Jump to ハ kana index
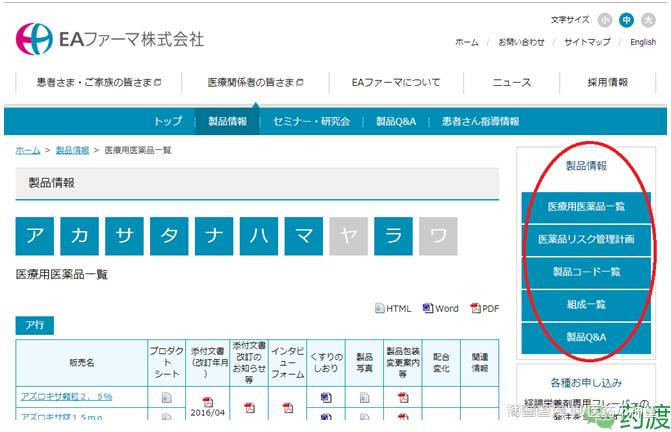Screen dimensions: 671x432 point(259,236)
